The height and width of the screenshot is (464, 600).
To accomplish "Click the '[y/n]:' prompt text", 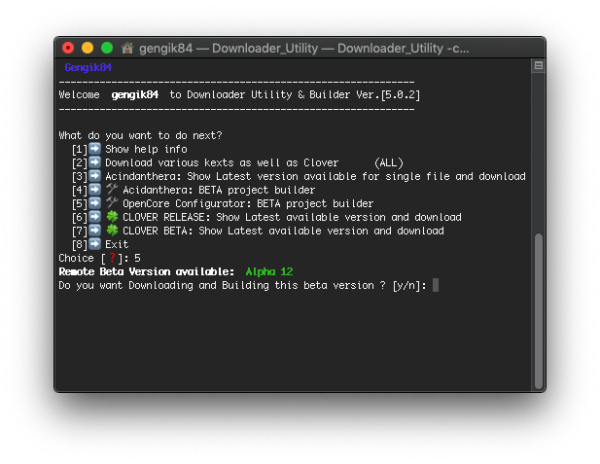I will click(x=409, y=286).
